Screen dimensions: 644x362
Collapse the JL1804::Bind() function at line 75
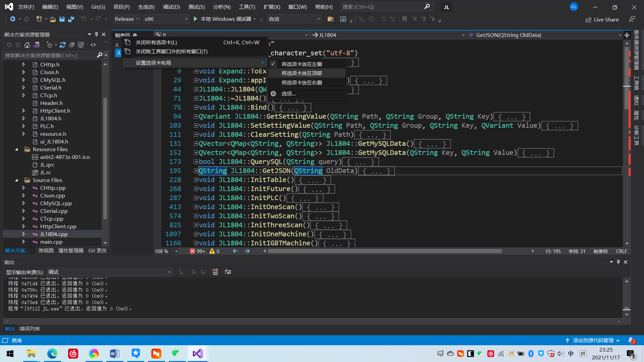195,107
